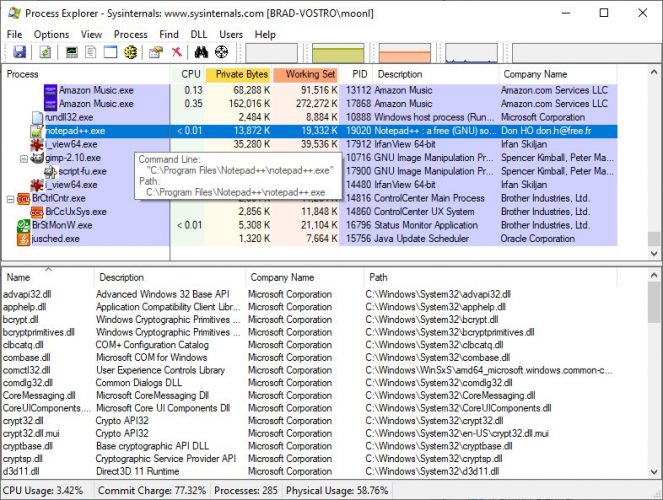The width and height of the screenshot is (663, 500).
Task: Click the View DLLs gear toolbar icon
Action: pyautogui.click(x=131, y=52)
